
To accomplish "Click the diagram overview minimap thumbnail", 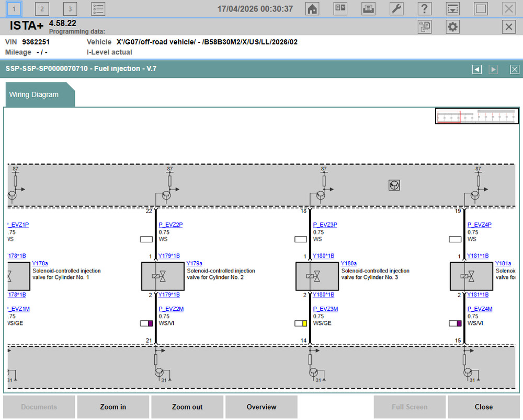I will (476, 116).
